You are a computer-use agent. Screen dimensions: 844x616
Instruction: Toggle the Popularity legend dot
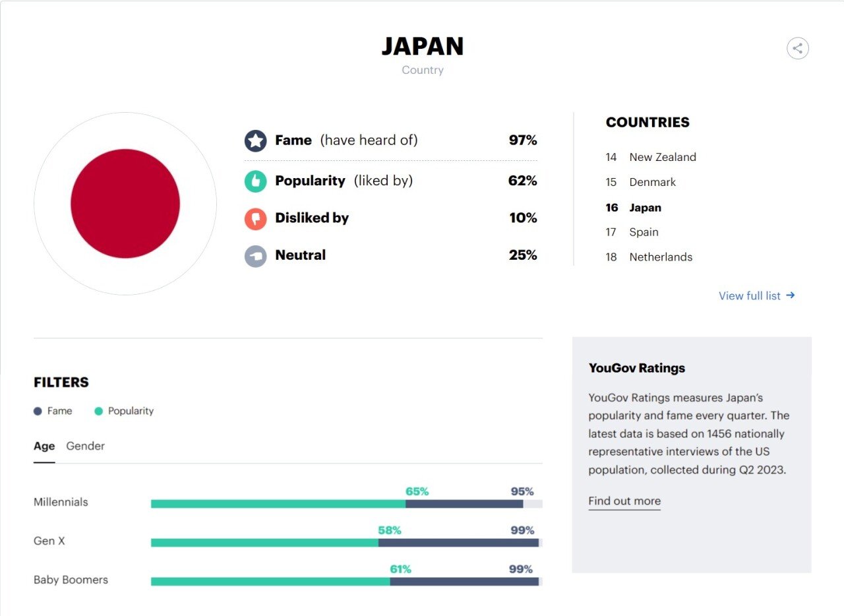coord(99,412)
